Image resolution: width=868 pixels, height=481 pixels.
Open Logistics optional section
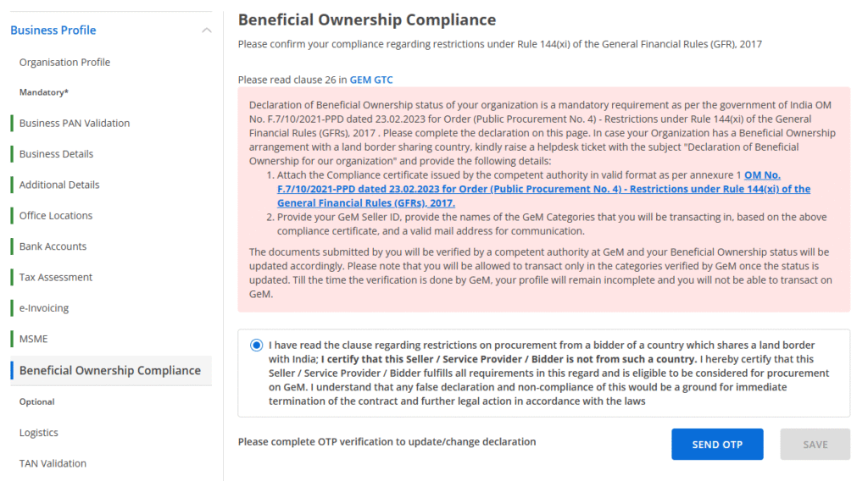[x=39, y=433]
